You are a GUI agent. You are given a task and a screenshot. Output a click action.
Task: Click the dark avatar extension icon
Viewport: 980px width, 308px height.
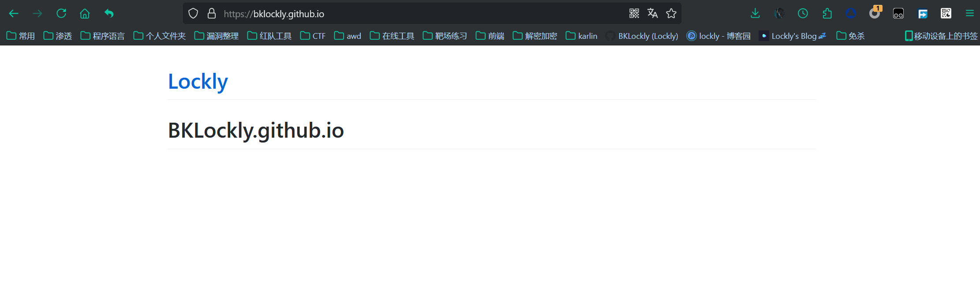779,14
